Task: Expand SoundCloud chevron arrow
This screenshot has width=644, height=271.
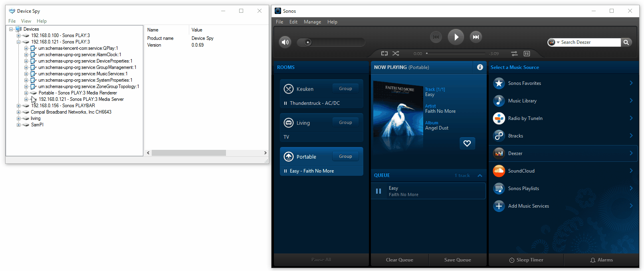Action: tap(631, 171)
